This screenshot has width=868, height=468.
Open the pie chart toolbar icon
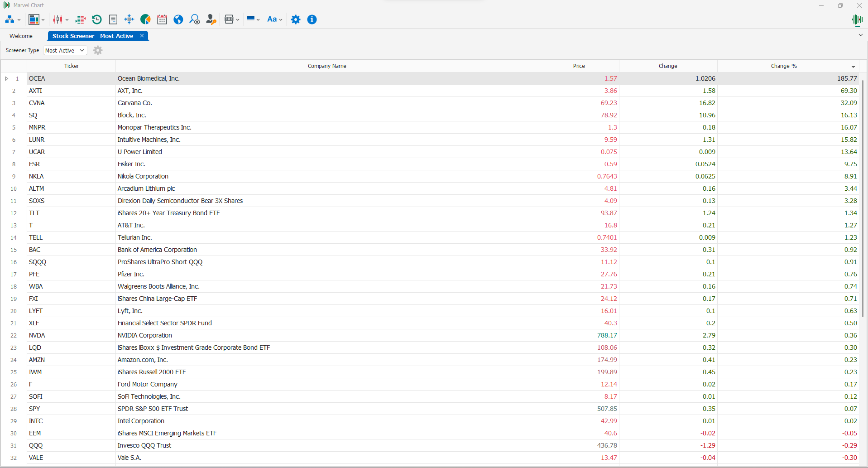point(145,19)
